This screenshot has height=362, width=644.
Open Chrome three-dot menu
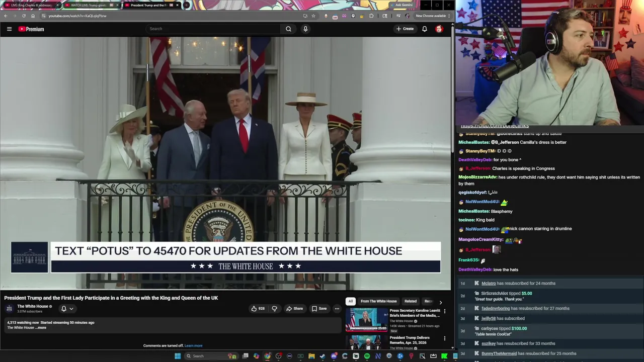click(449, 16)
